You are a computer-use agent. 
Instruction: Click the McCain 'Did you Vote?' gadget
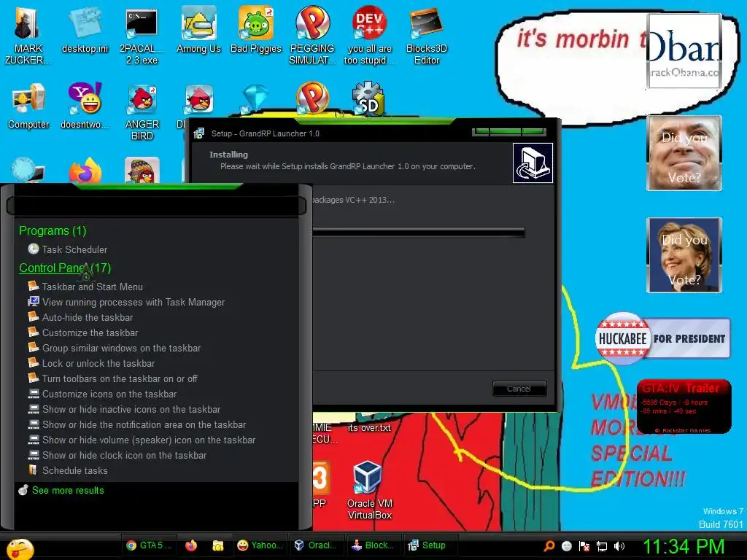[684, 153]
